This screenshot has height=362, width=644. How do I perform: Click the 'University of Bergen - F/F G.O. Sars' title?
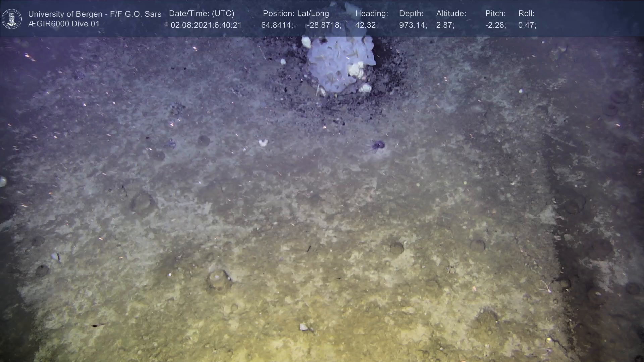coord(95,14)
